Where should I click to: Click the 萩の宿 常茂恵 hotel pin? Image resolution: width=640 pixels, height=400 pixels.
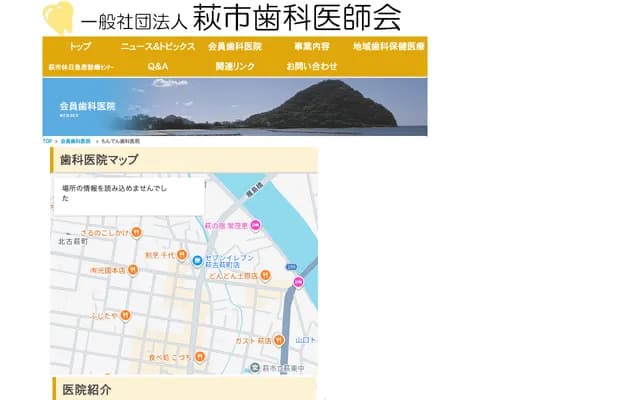pyautogui.click(x=255, y=225)
